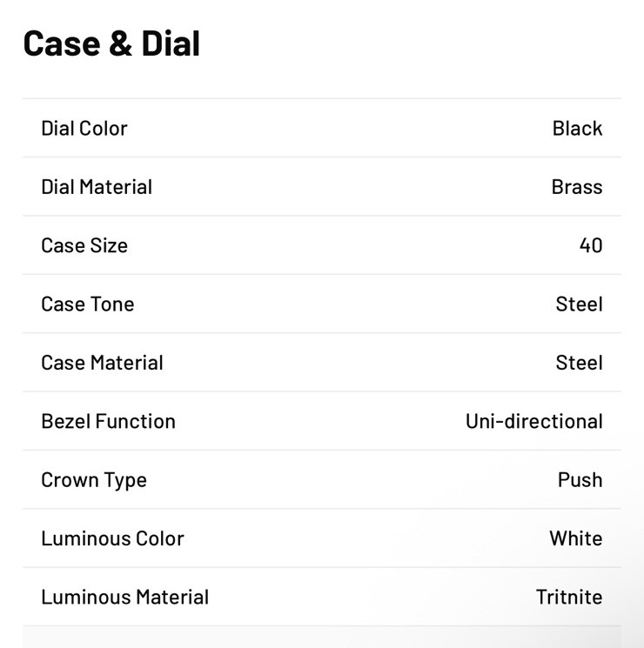The image size is (644, 648).
Task: Select the Case Tone label
Action: click(x=88, y=304)
